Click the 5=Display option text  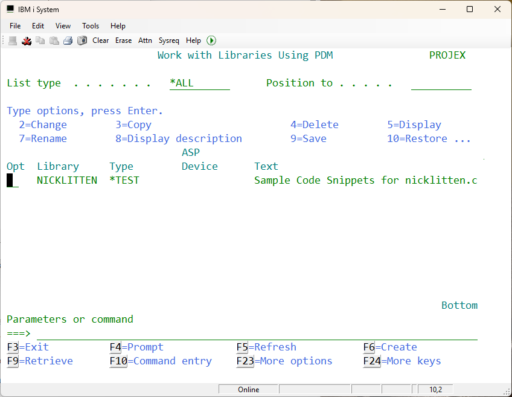414,125
